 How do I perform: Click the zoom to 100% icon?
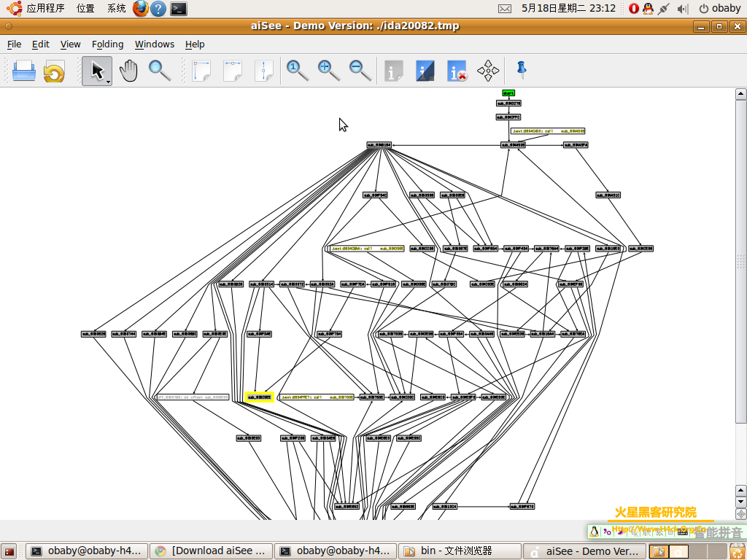coord(297,71)
